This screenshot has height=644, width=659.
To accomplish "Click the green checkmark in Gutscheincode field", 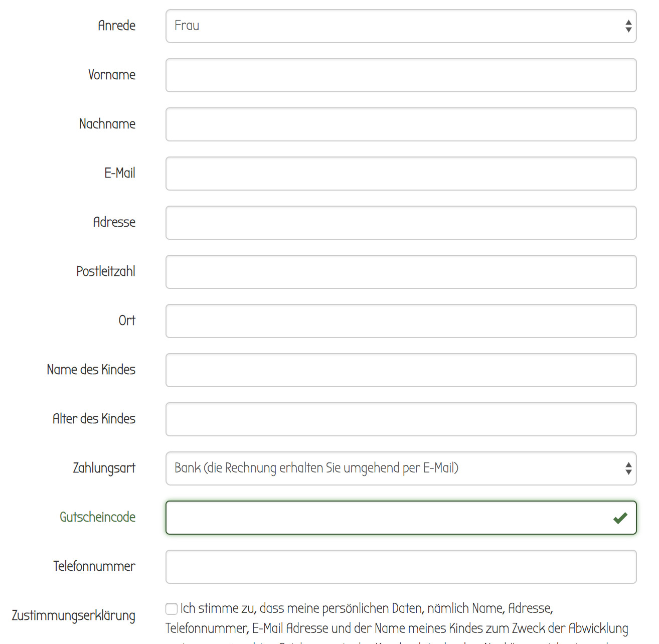I will click(x=620, y=518).
